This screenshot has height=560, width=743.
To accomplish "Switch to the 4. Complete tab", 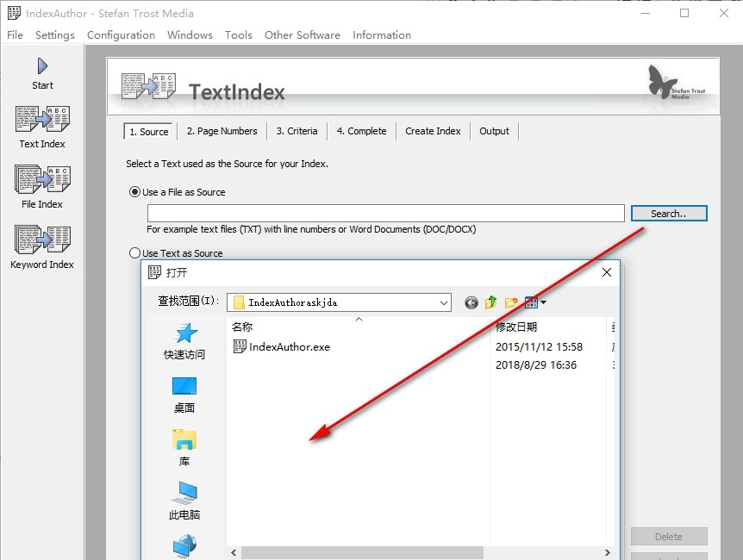I will [x=361, y=131].
